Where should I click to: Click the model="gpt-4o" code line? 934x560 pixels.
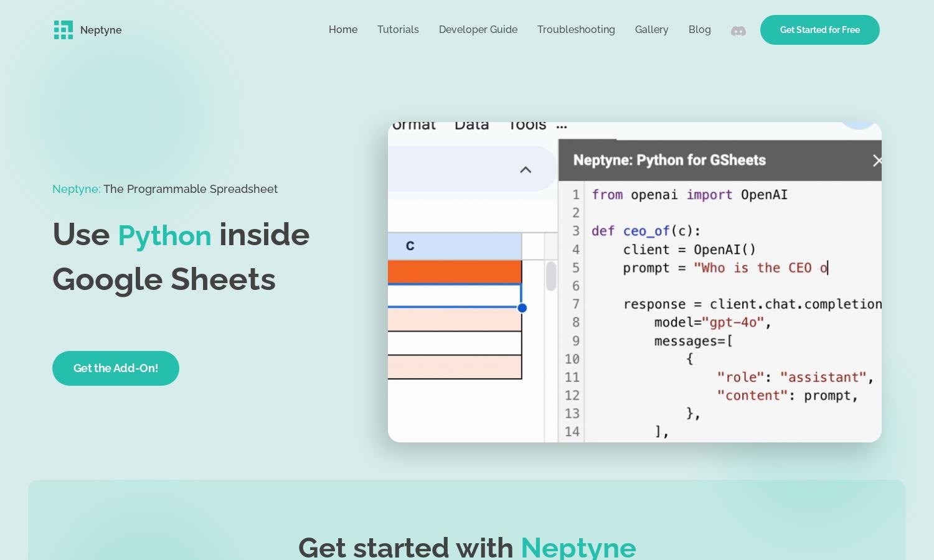pos(712,322)
